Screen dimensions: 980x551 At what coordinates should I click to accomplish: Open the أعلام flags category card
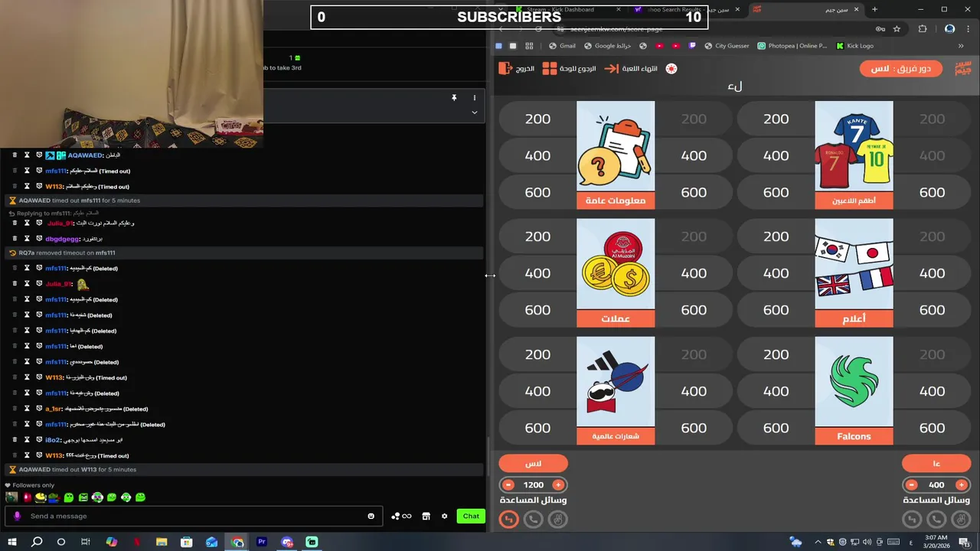pyautogui.click(x=854, y=273)
